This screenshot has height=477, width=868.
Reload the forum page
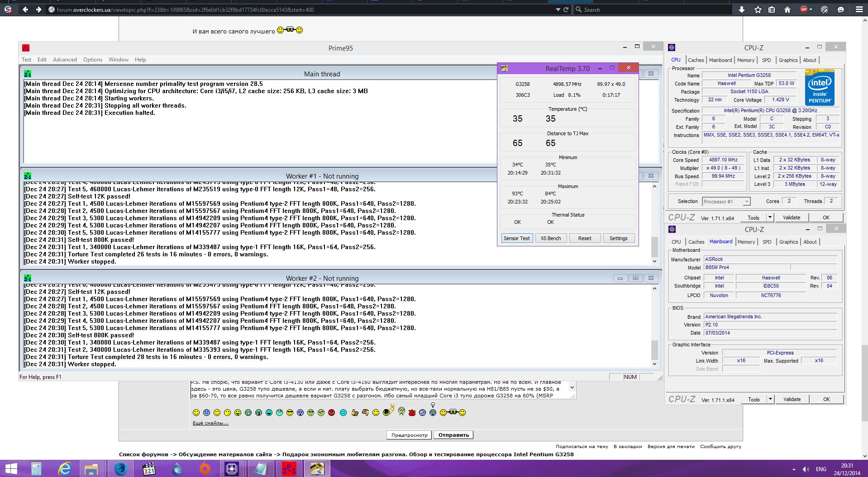pyautogui.click(x=566, y=9)
